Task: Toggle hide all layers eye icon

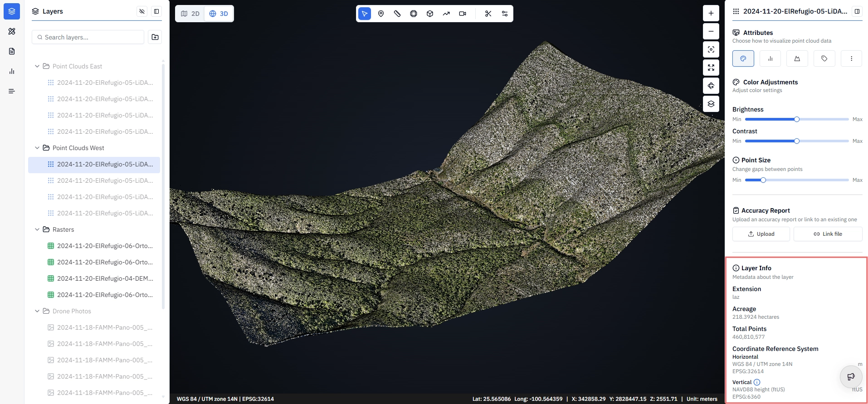Action: click(x=142, y=11)
